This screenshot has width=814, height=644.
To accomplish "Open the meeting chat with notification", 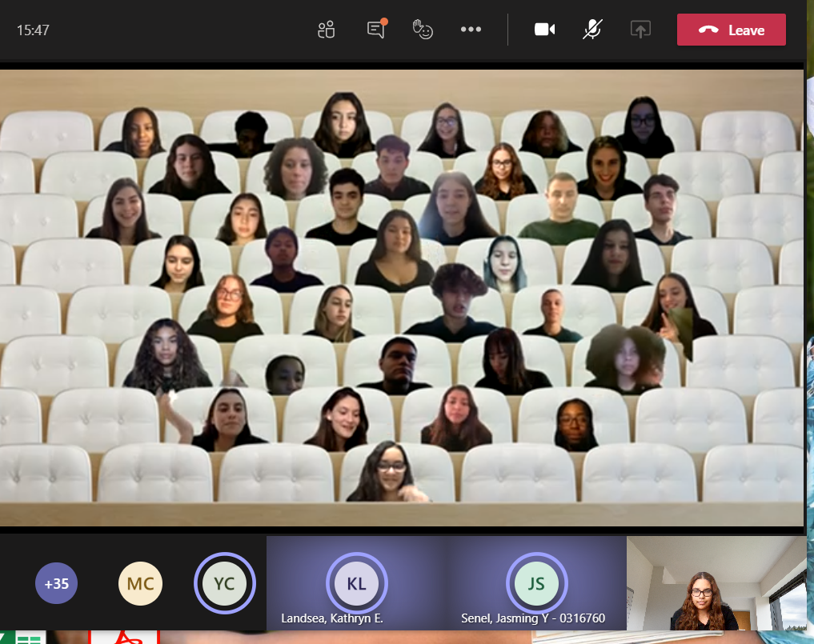I will pos(376,29).
